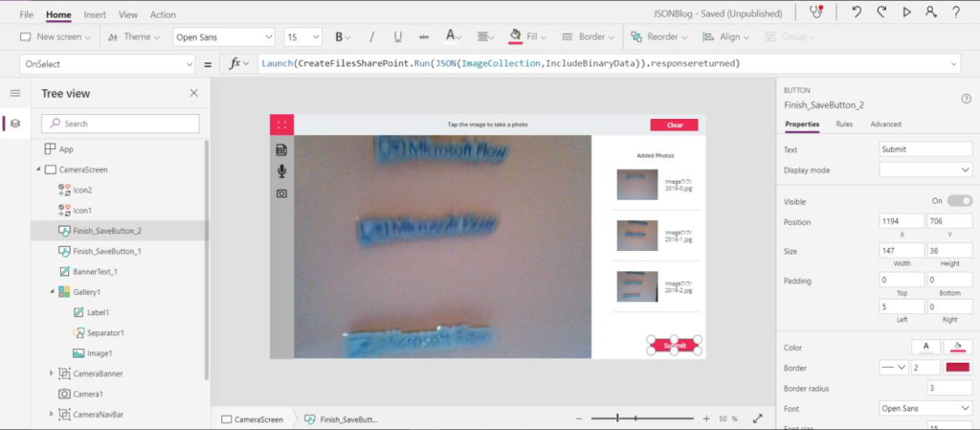980x430 pixels.
Task: Open the font size 15 dropdown
Action: [x=303, y=37]
